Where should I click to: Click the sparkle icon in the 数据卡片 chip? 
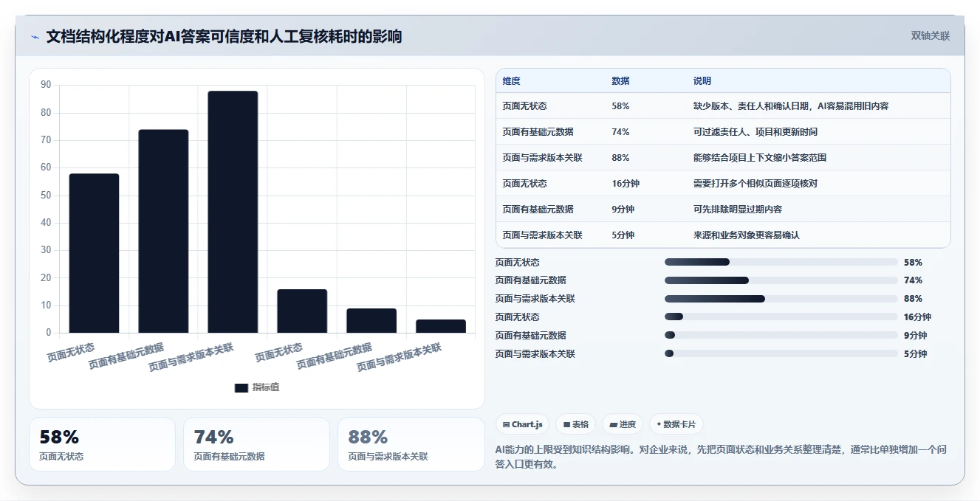(659, 425)
